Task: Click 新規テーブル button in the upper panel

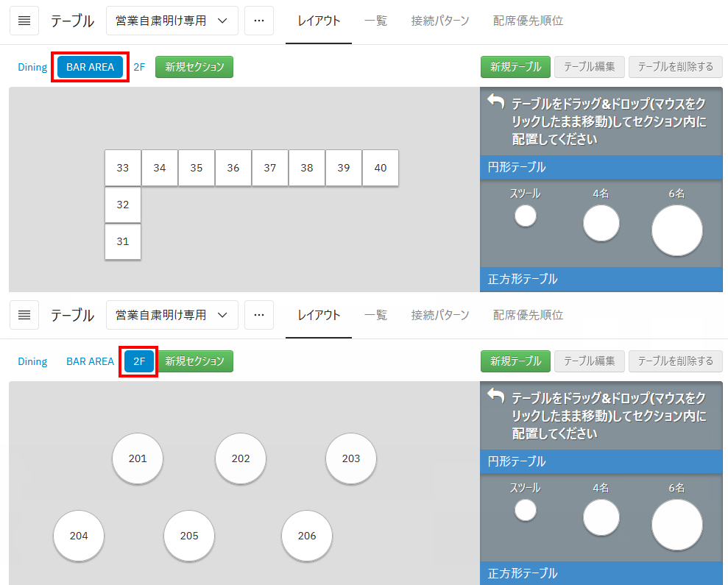Action: tap(515, 67)
